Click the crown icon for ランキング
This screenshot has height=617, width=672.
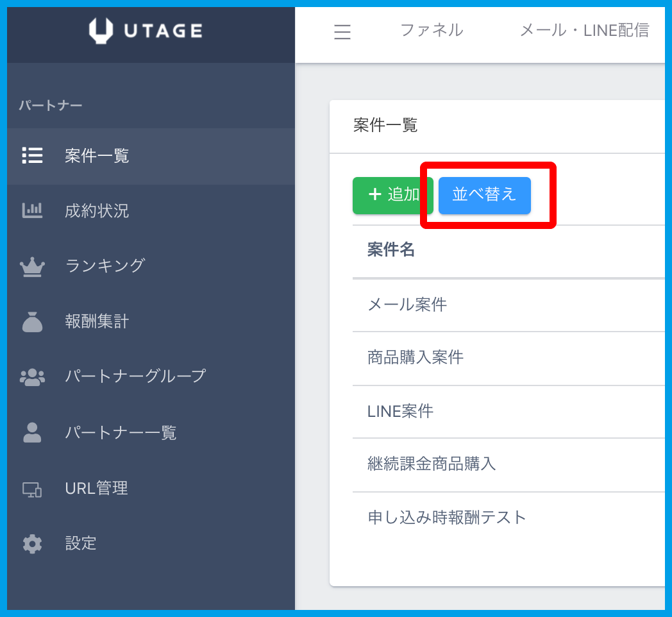[x=32, y=266]
